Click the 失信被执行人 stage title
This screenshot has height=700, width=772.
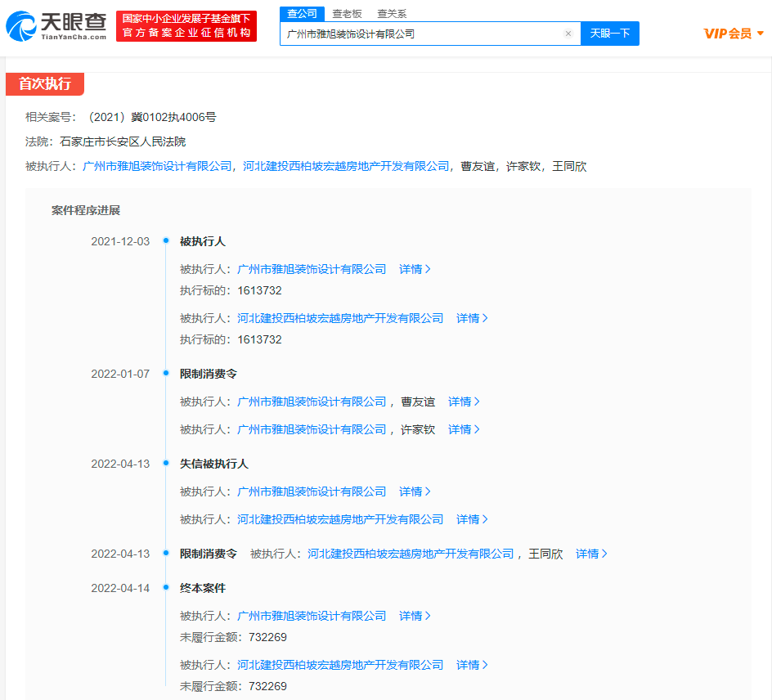[214, 464]
